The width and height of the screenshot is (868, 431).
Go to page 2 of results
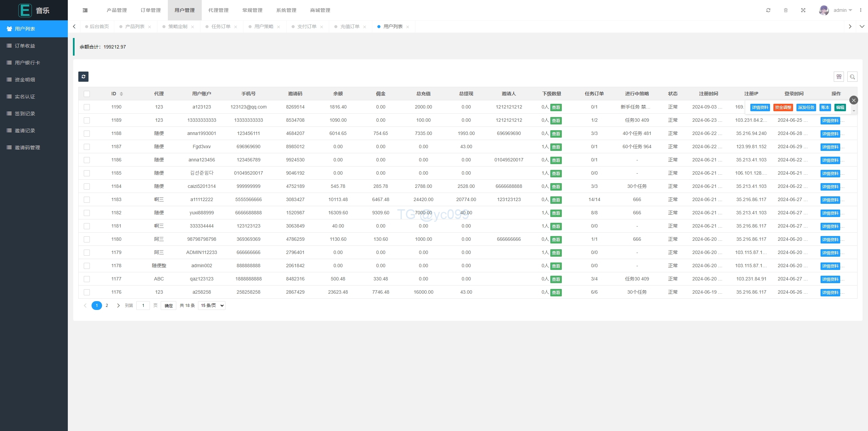(x=107, y=306)
